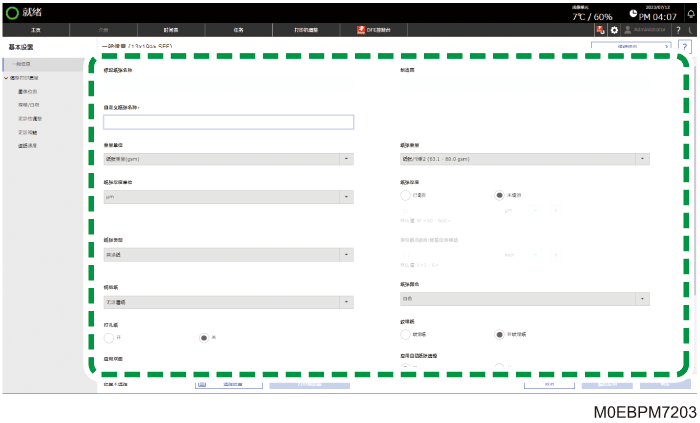
Task: Open the white paper color dropdown
Action: 525,299
